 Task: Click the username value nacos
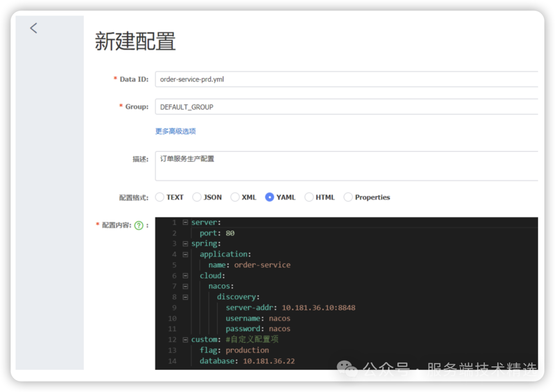point(280,319)
